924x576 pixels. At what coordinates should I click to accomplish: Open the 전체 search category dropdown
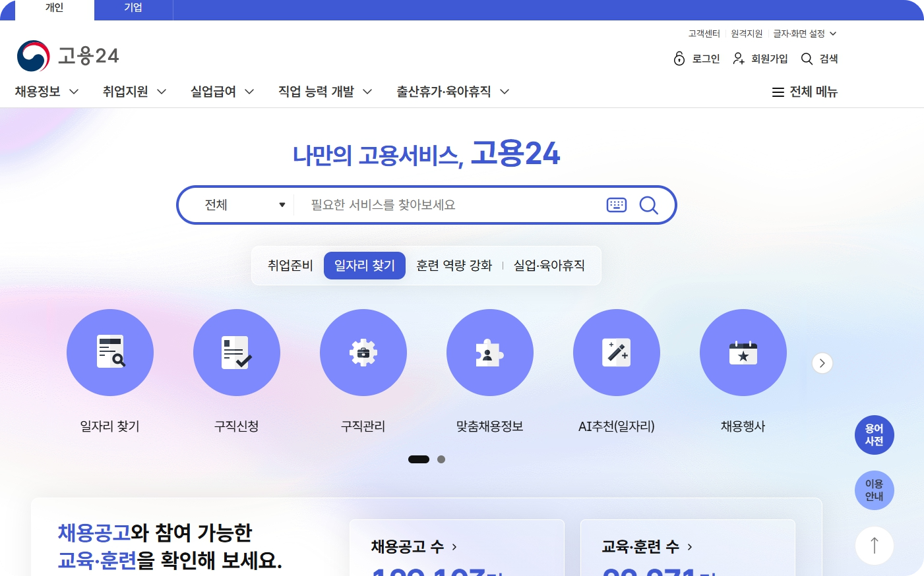point(245,205)
